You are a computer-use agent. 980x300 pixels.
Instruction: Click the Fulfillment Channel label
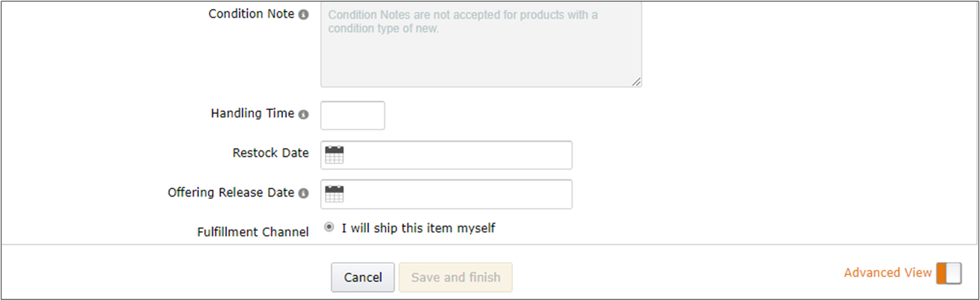click(x=253, y=232)
